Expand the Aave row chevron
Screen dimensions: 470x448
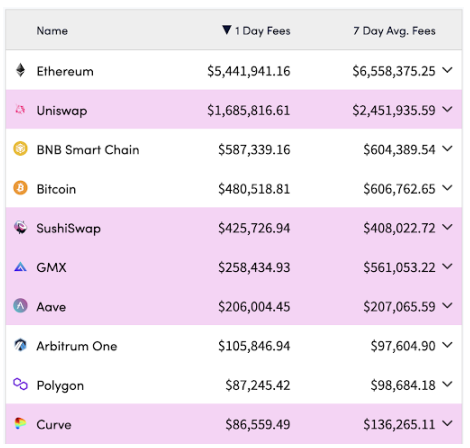coord(447,306)
